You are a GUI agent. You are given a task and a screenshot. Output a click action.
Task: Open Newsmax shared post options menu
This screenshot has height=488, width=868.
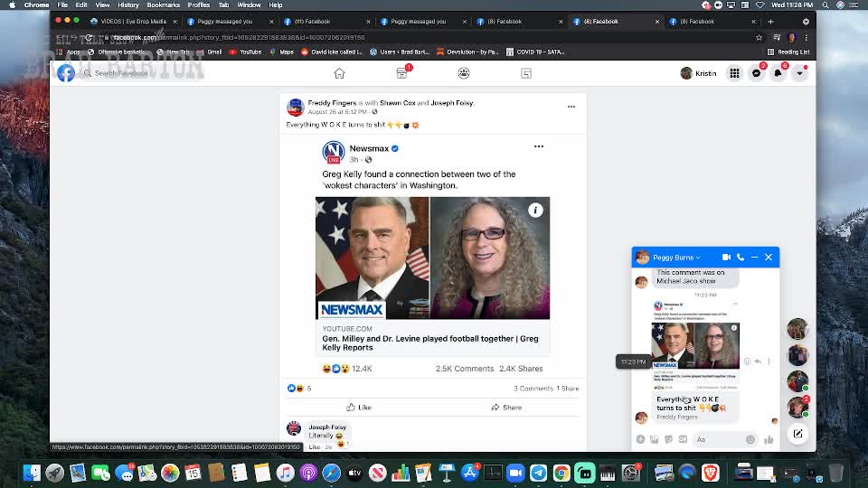coord(539,146)
